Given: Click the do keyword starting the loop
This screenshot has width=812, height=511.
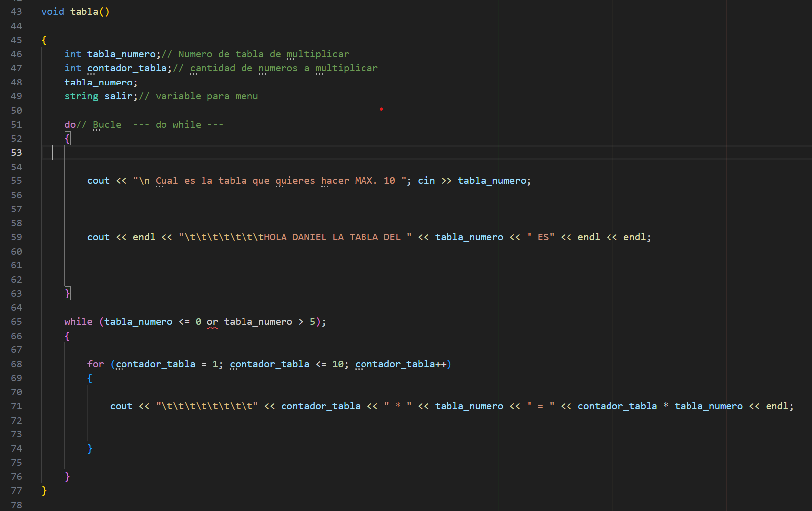Looking at the screenshot, I should coord(69,124).
